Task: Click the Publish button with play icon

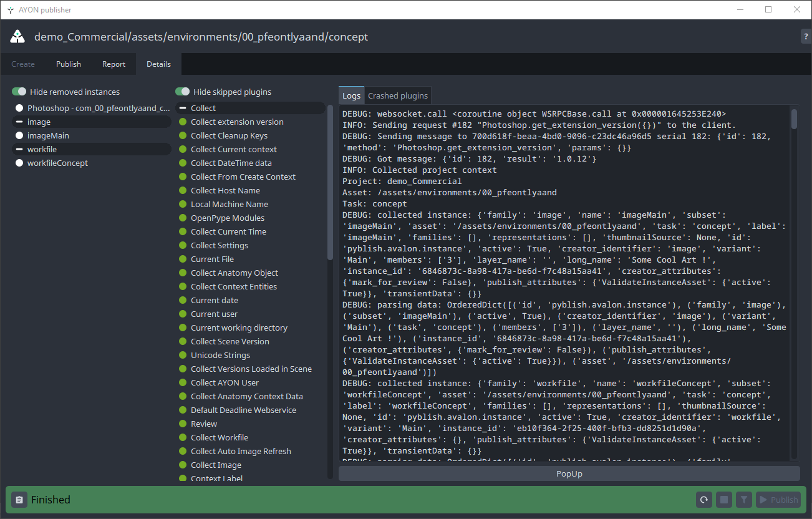Action: 778,500
